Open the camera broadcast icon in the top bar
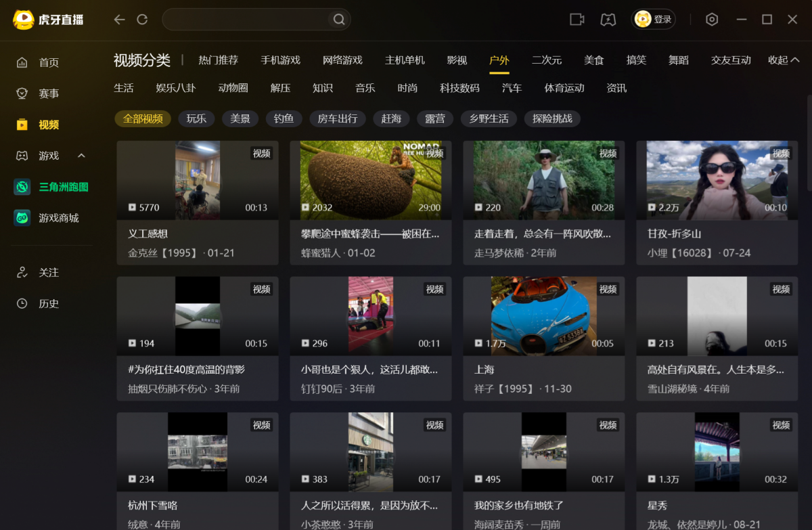Image resolution: width=812 pixels, height=530 pixels. coord(577,20)
